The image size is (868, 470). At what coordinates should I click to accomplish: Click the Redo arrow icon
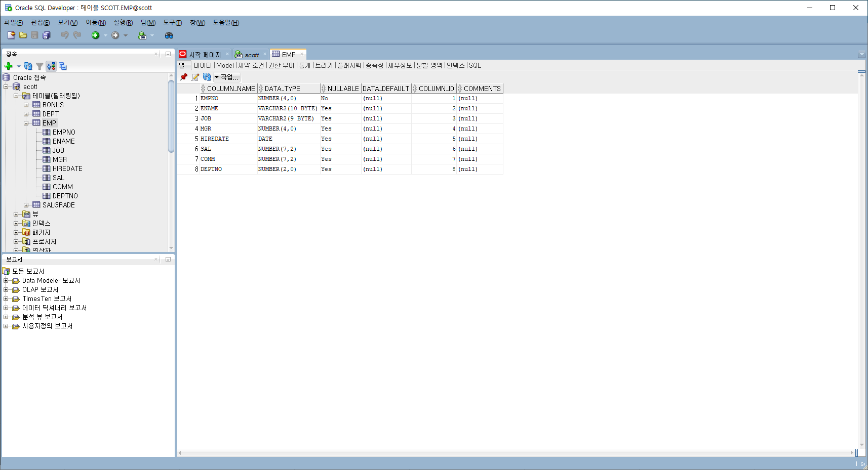77,35
